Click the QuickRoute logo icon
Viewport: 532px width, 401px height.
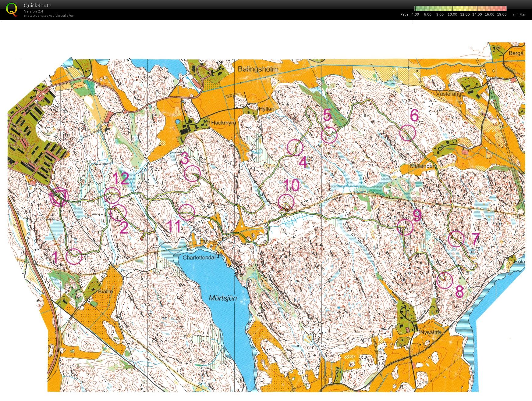click(12, 9)
